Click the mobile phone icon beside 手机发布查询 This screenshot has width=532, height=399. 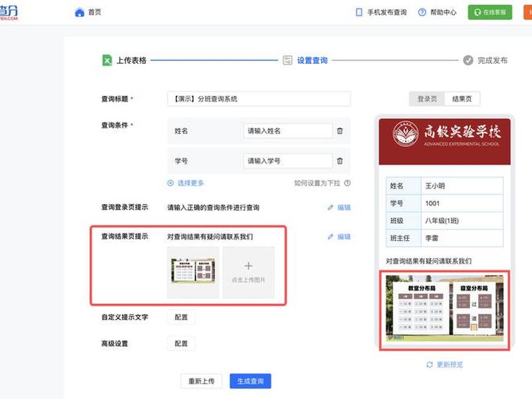[x=358, y=13]
